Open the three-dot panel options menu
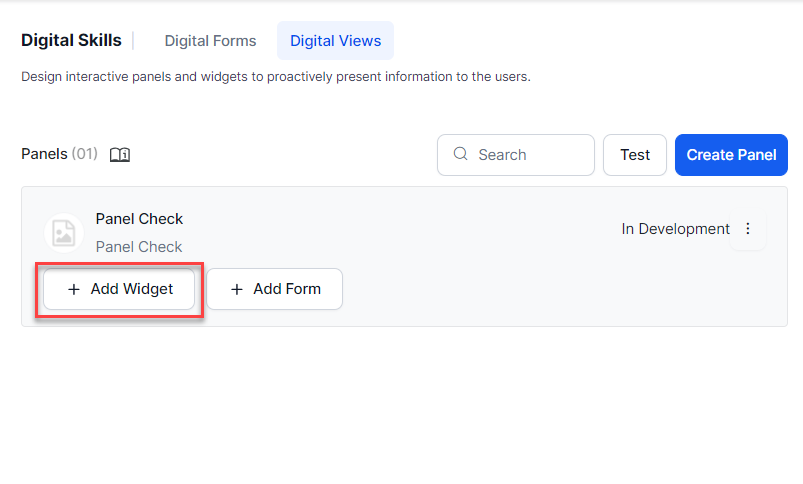Image resolution: width=803 pixels, height=484 pixels. pyautogui.click(x=748, y=229)
